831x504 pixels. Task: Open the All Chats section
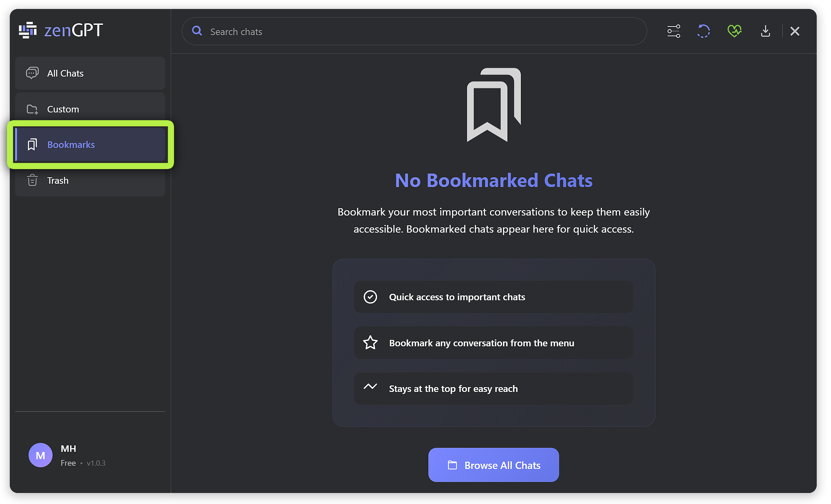click(90, 73)
